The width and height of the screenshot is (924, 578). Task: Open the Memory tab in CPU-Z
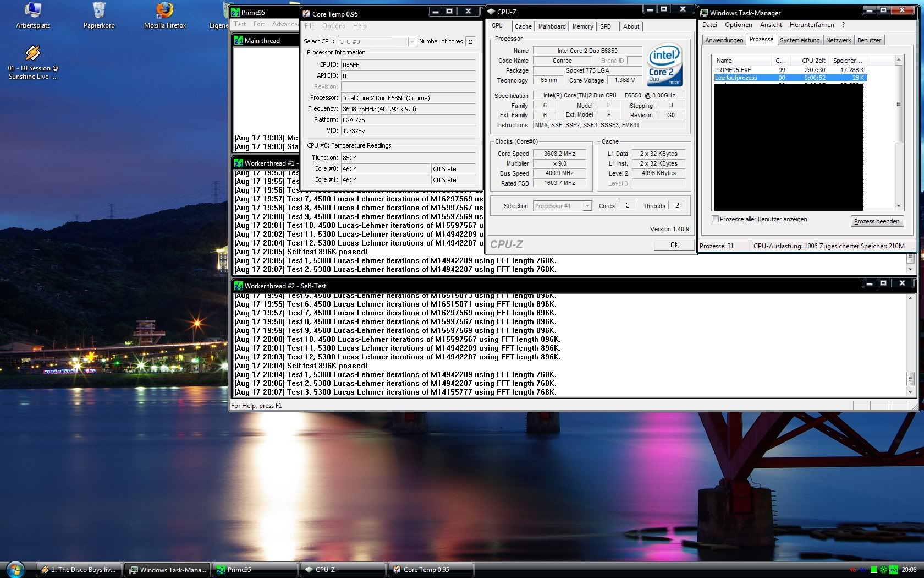[x=582, y=26]
